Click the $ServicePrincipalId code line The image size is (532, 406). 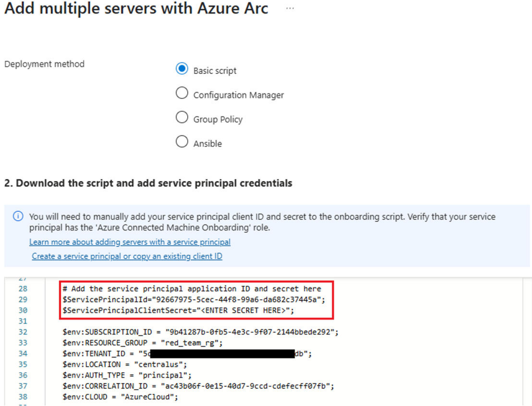[194, 299]
